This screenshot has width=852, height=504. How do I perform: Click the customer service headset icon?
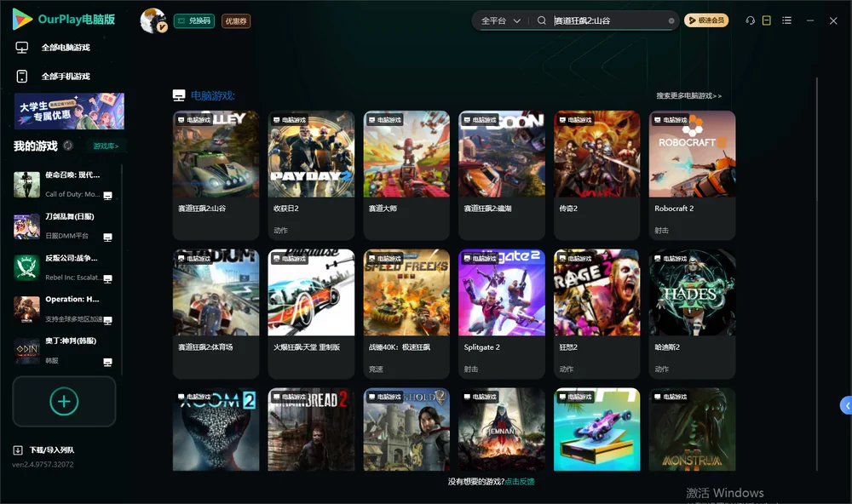pos(750,20)
